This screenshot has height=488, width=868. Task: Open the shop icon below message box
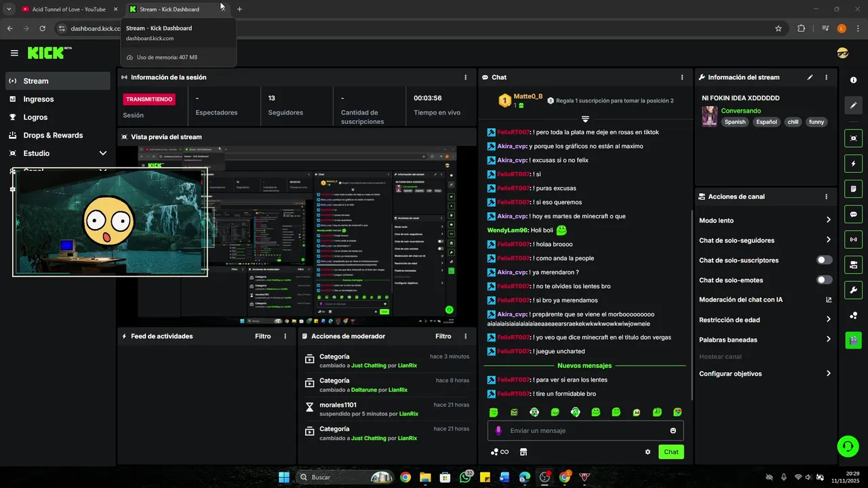coord(524,452)
